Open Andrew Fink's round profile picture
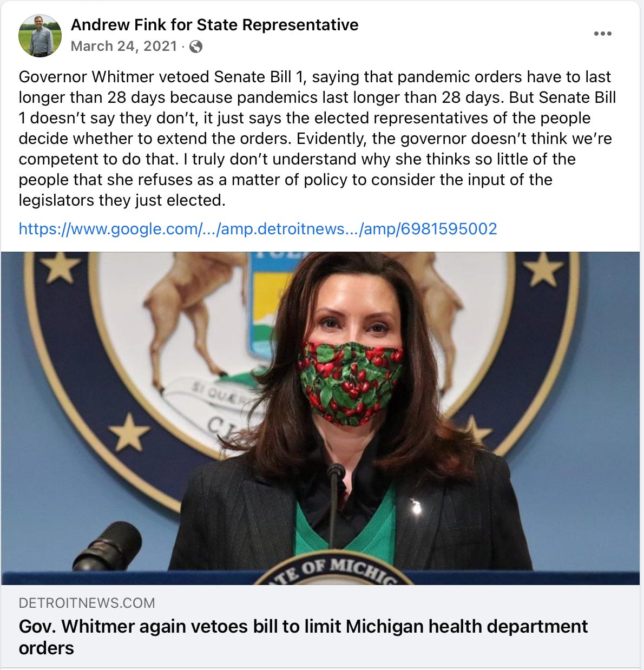The height and width of the screenshot is (670, 644). [x=40, y=36]
